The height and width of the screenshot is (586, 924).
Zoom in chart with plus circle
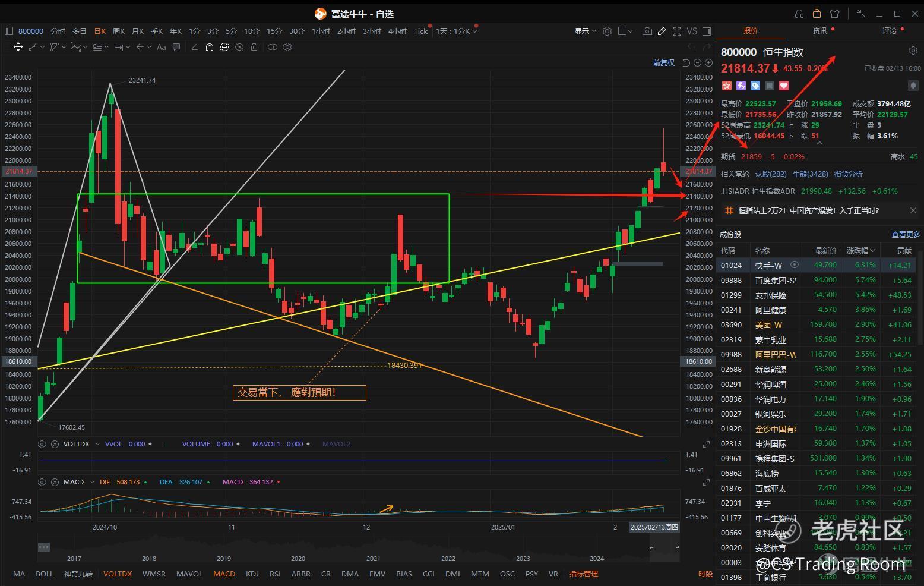(x=709, y=62)
